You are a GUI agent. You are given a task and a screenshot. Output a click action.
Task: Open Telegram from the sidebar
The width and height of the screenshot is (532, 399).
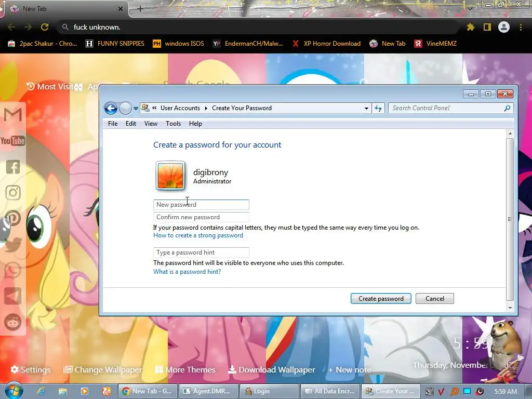(x=13, y=296)
